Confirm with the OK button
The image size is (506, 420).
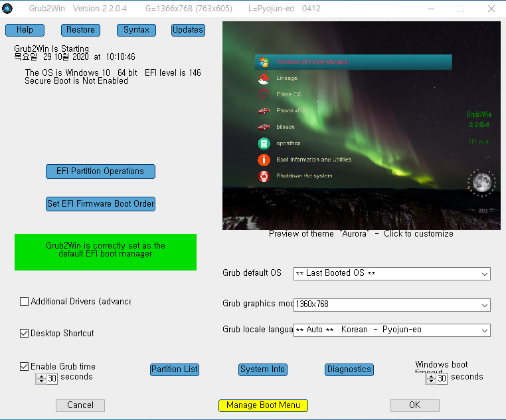tap(414, 405)
